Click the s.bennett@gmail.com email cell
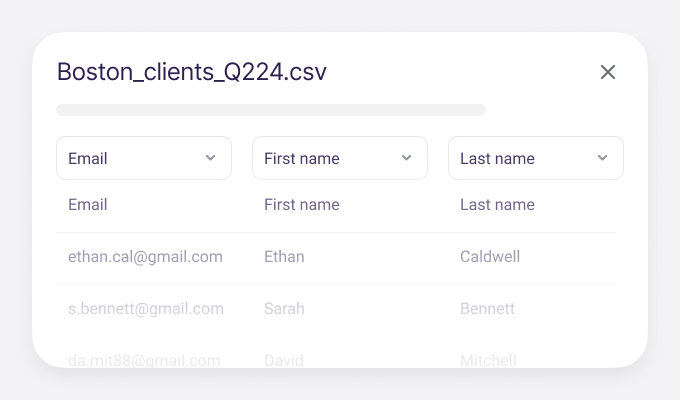This screenshot has height=400, width=680. (x=146, y=309)
